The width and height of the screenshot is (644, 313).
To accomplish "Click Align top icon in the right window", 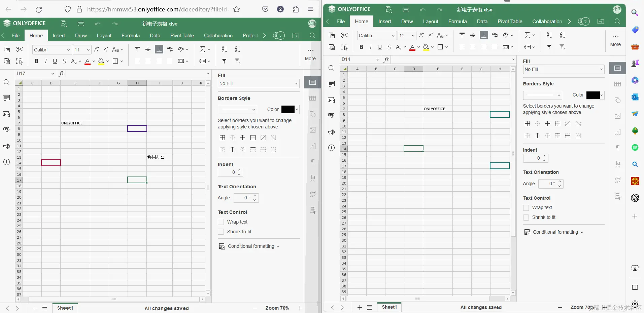I will pyautogui.click(x=462, y=35).
